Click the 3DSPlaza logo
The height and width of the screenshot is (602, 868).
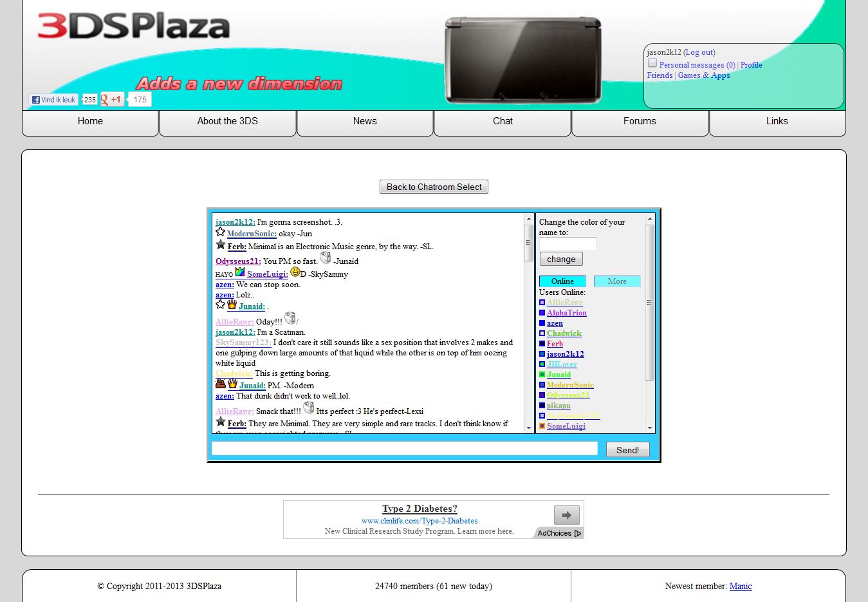point(134,26)
